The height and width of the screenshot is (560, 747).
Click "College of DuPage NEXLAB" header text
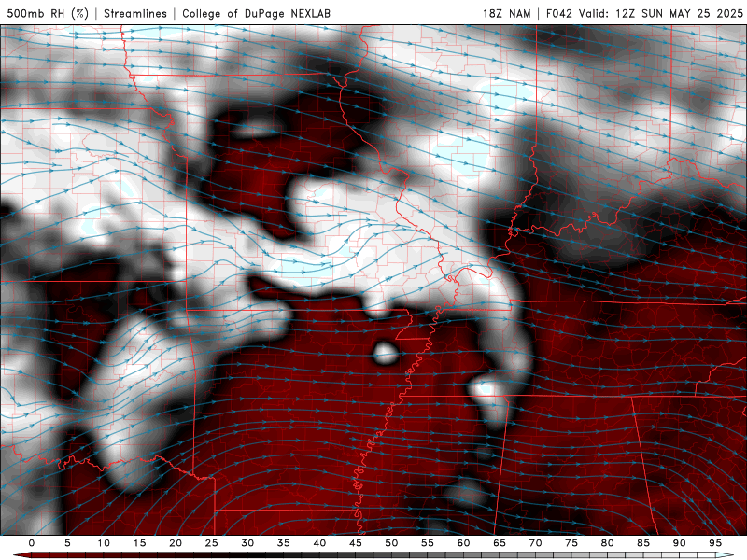[x=256, y=13]
